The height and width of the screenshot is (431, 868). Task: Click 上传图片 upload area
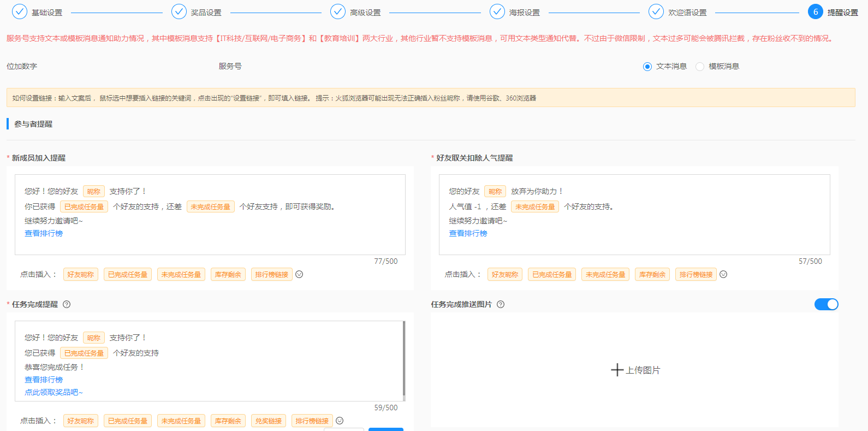(x=634, y=370)
